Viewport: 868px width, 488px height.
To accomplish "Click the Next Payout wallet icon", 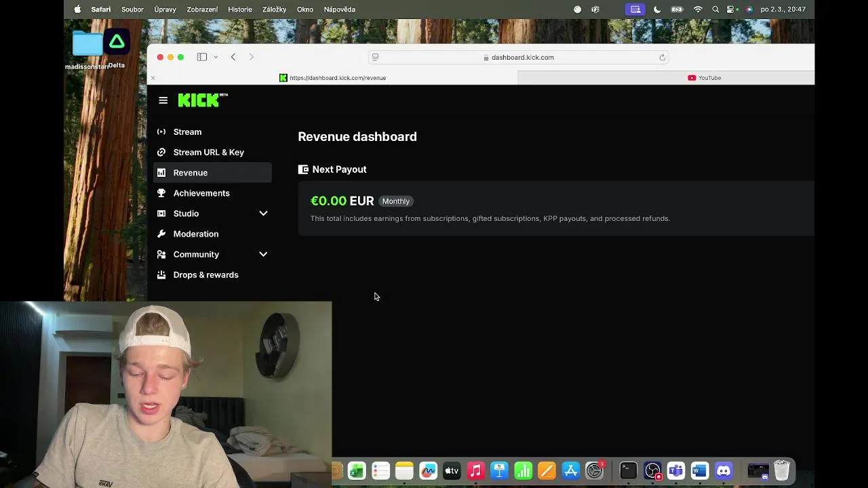I will (x=303, y=169).
